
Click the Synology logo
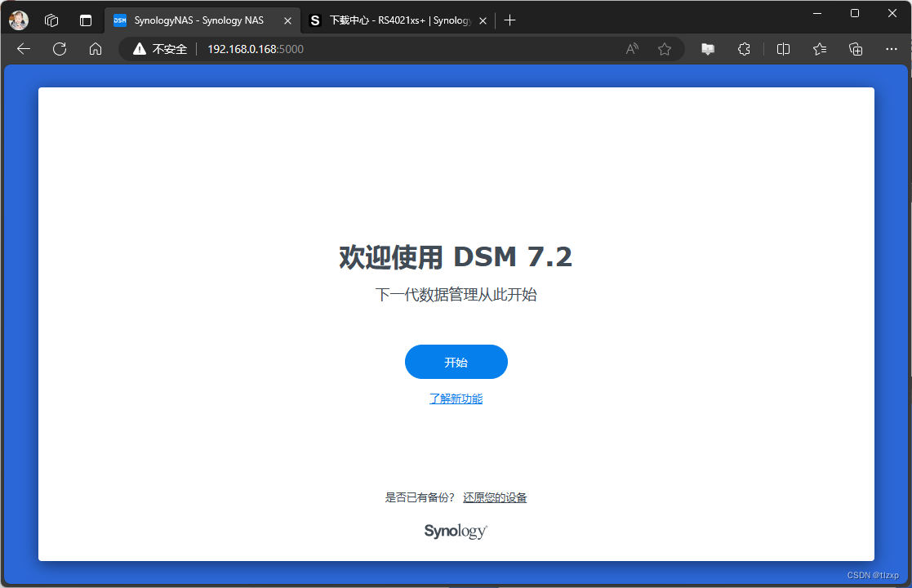pyautogui.click(x=456, y=531)
